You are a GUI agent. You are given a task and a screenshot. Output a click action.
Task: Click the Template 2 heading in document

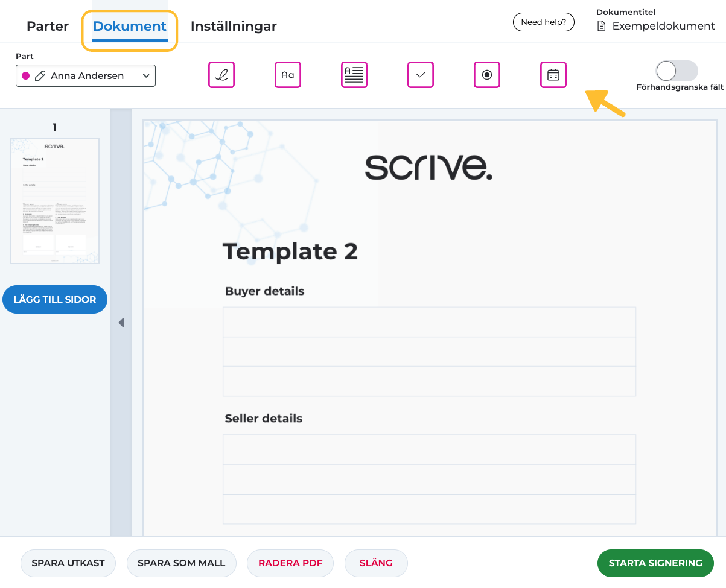coord(290,251)
